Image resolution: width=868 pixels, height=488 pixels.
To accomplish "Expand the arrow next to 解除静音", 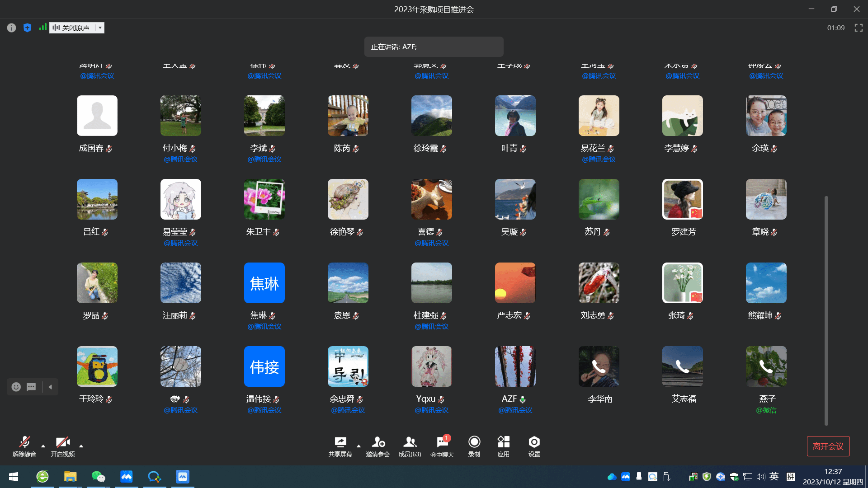I will click(x=43, y=446).
